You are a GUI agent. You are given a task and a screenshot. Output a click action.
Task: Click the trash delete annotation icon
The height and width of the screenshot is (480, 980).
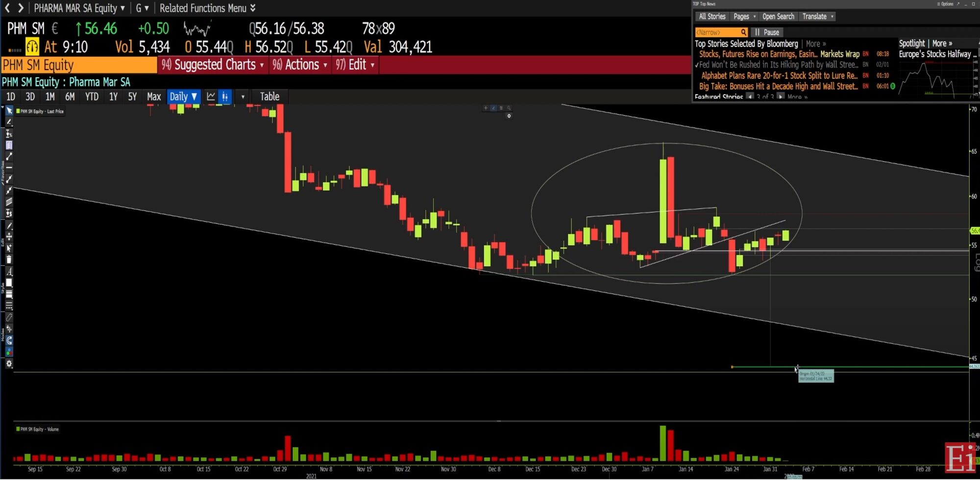tap(9, 259)
